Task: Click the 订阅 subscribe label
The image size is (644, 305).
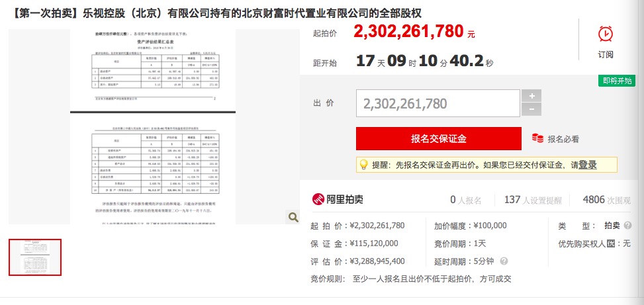Action: tap(606, 55)
